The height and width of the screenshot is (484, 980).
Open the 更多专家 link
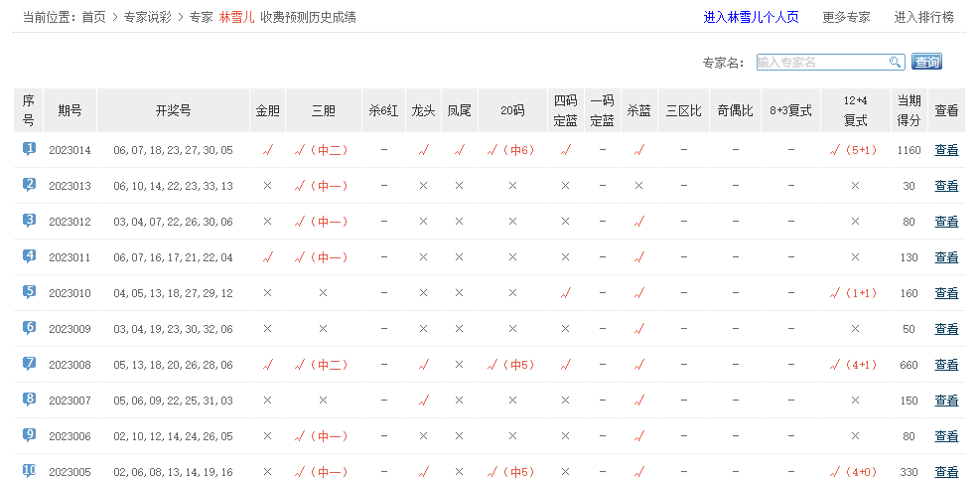846,17
